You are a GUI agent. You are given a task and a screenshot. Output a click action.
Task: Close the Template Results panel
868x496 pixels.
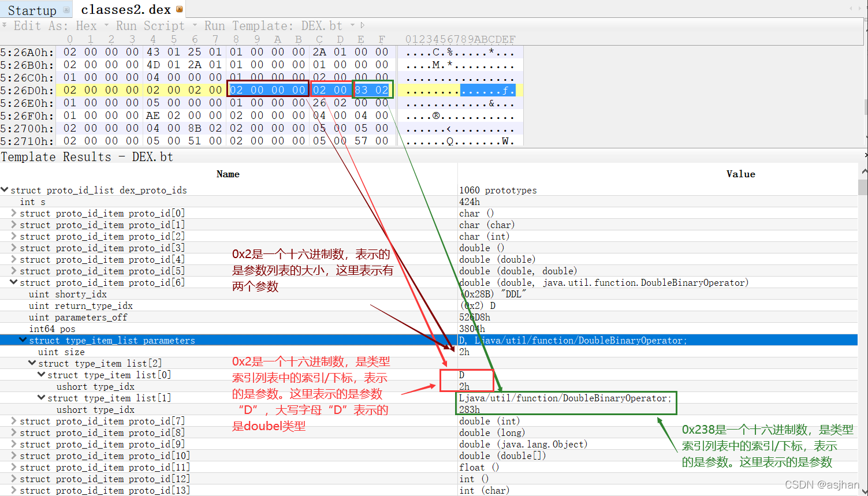point(865,155)
